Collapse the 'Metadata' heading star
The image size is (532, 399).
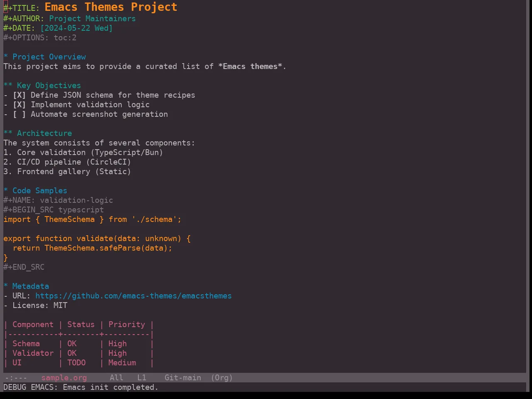click(x=6, y=286)
